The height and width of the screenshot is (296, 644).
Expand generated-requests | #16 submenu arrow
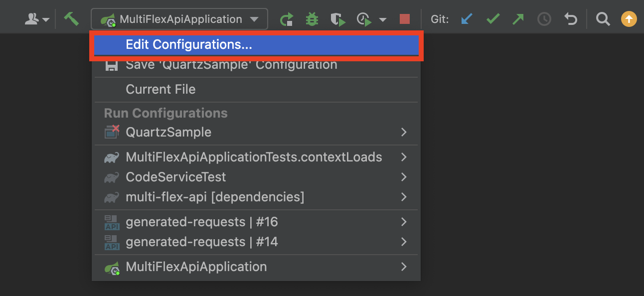404,222
